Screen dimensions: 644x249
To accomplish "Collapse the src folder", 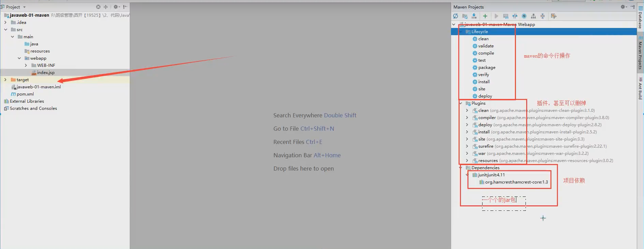I will coord(5,30).
